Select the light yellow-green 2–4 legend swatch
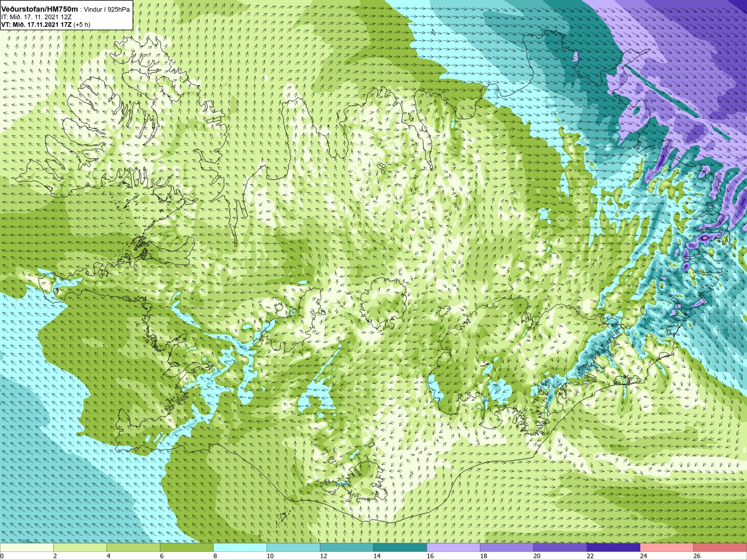 click(80, 548)
